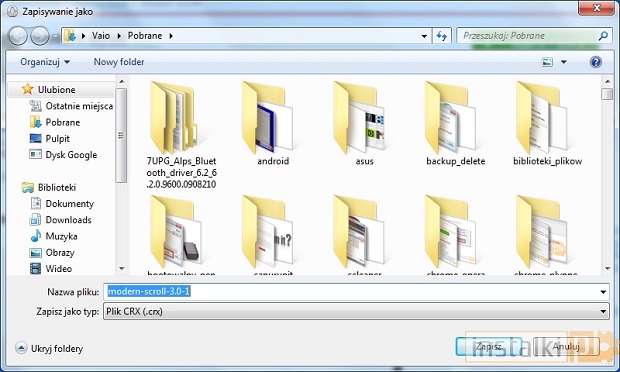Close the Zapisywanie jako dialog

pyautogui.click(x=597, y=8)
